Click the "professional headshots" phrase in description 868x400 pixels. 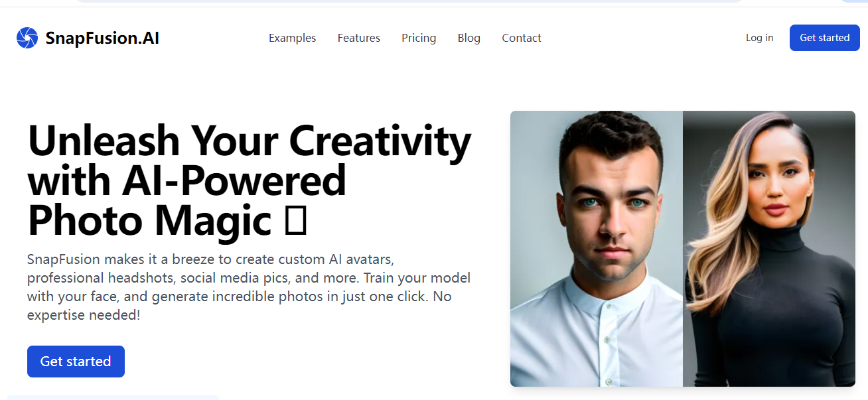point(102,277)
